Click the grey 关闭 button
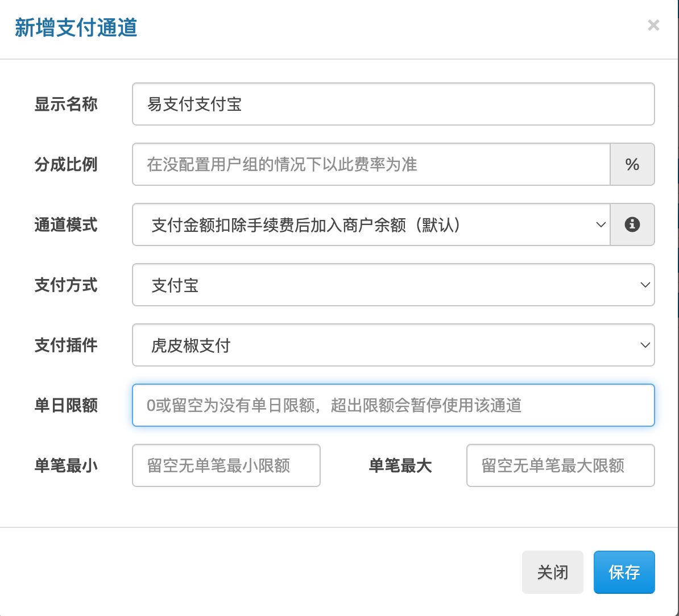Viewport: 679px width, 616px height. 552,572
